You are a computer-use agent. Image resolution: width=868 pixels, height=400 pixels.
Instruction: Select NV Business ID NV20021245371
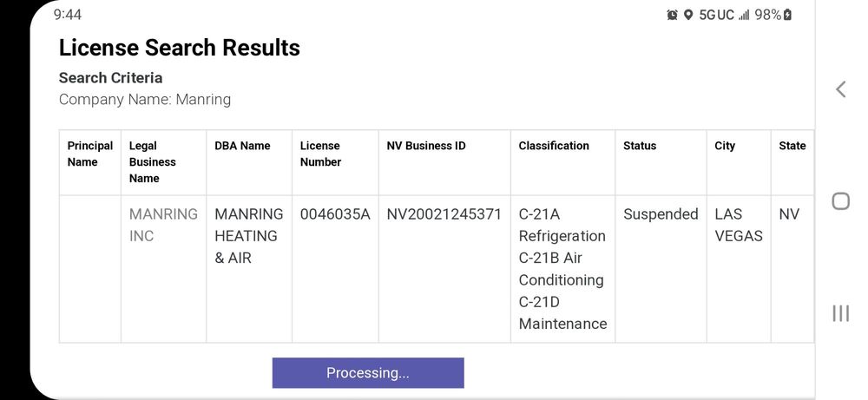444,214
